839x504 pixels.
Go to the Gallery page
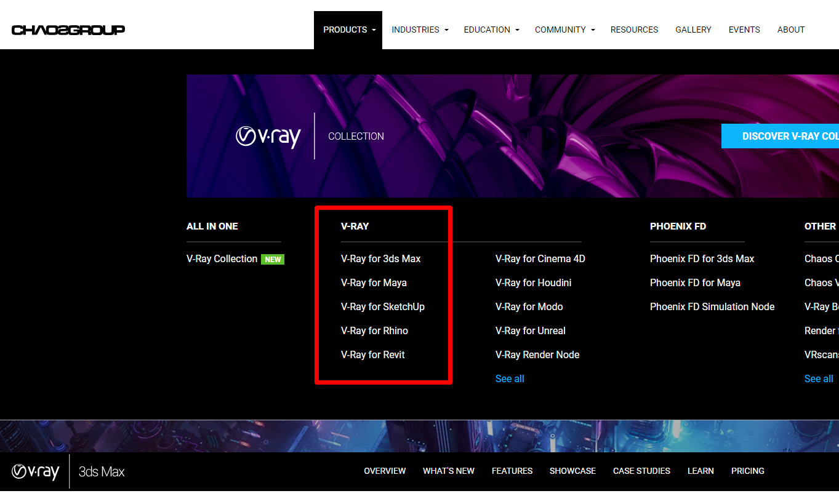click(693, 30)
